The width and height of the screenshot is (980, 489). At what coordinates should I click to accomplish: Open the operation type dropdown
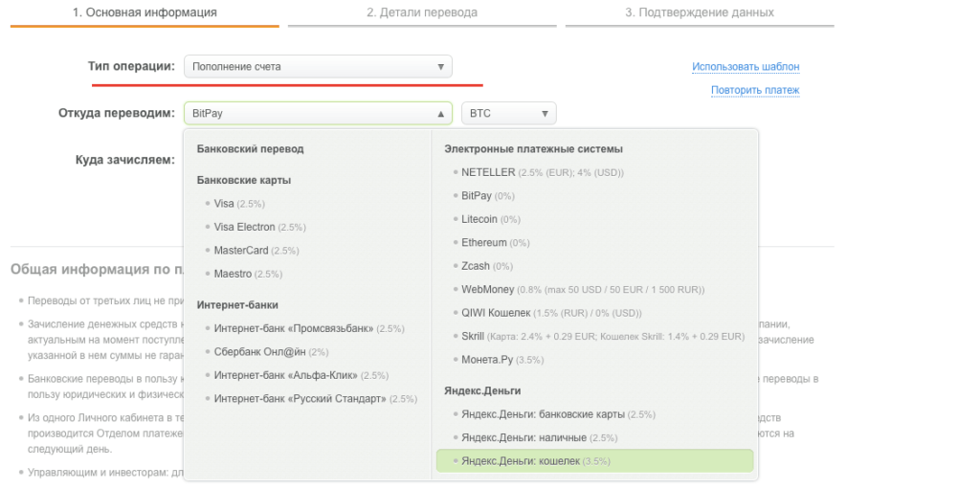pos(318,67)
